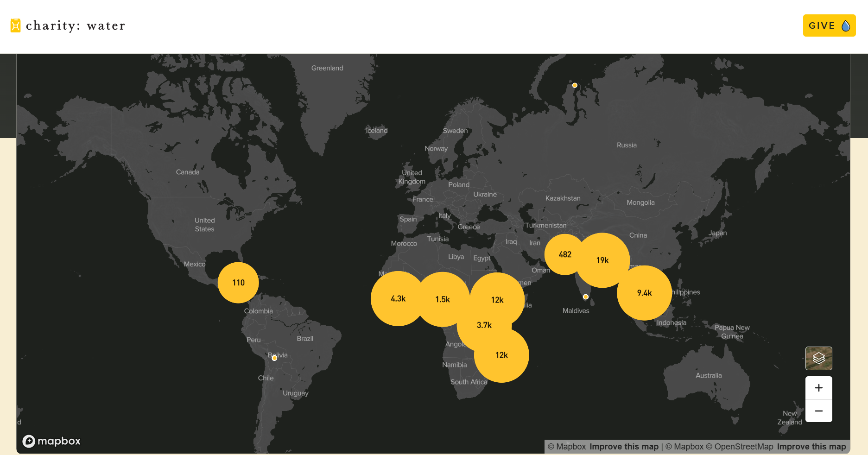Select the 12k cluster in East Africa
868x455 pixels.
[497, 300]
